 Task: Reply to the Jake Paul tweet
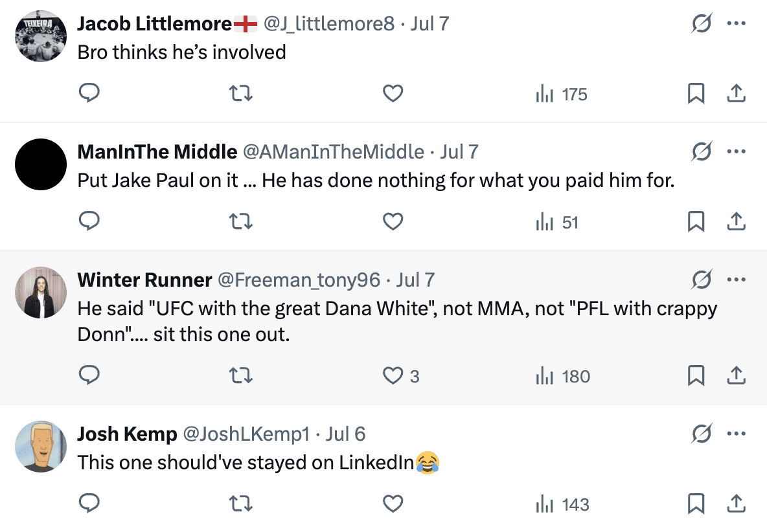[89, 223]
